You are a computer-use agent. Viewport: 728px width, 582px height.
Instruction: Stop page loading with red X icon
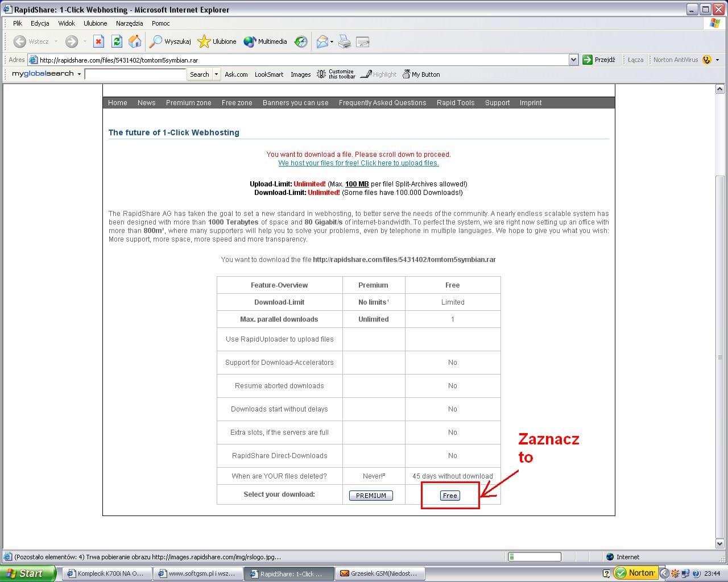(98, 41)
